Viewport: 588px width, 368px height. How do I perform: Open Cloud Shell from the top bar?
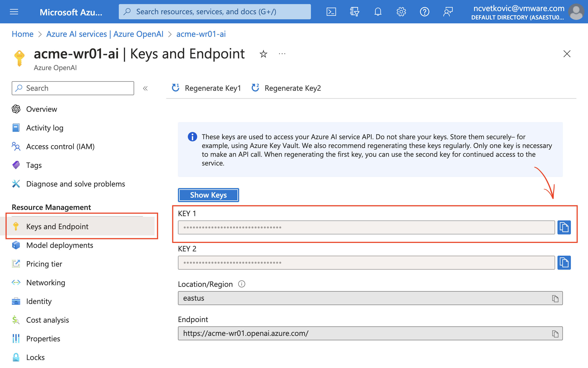coord(331,12)
